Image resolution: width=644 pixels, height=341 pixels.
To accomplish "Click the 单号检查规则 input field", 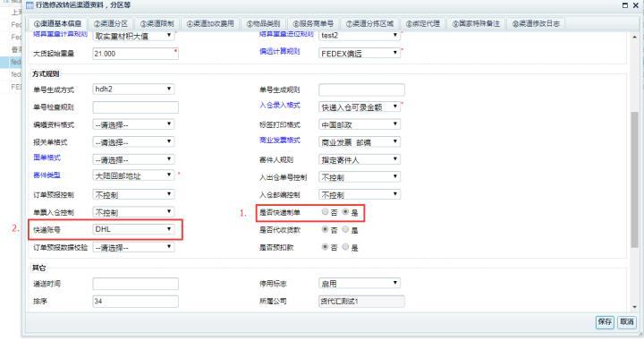I will 135,107.
